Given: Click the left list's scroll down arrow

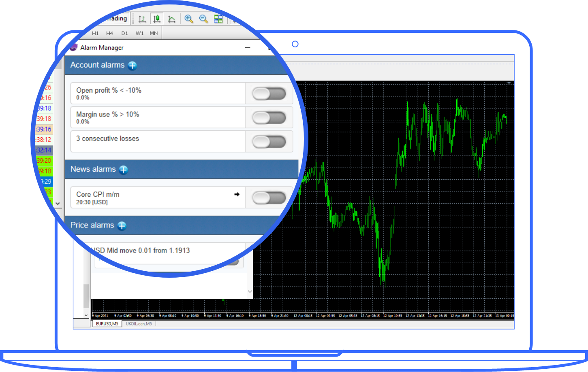Looking at the screenshot, I should tap(58, 204).
